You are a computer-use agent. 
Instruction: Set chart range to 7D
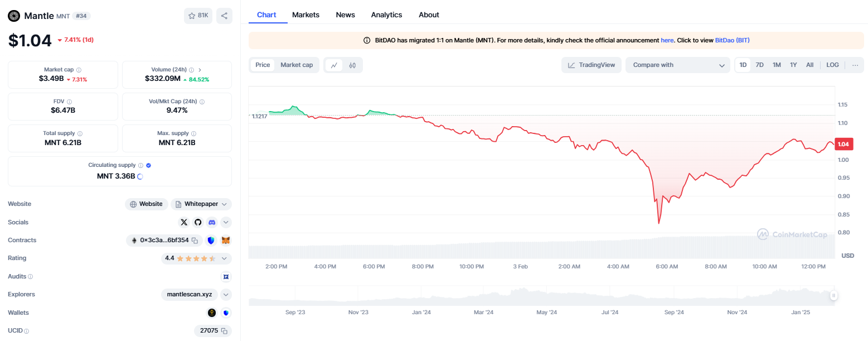tap(759, 65)
